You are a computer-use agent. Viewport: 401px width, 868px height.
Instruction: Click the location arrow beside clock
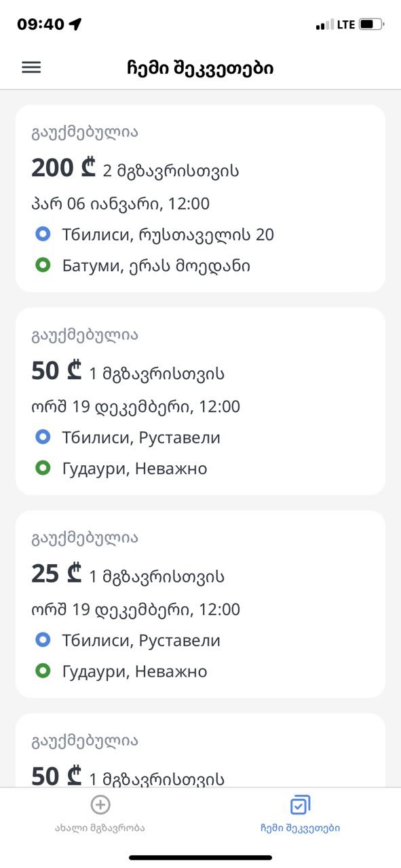(x=75, y=24)
